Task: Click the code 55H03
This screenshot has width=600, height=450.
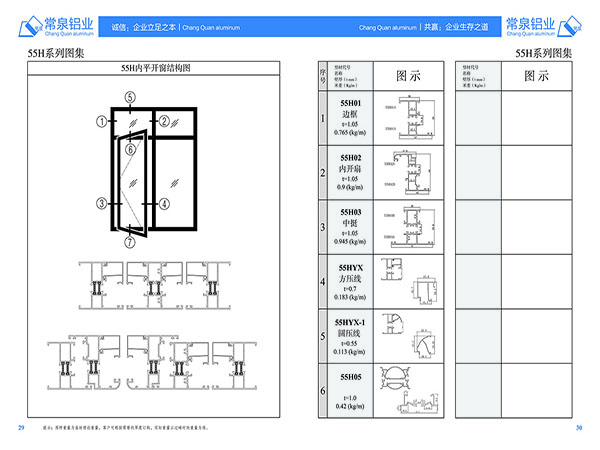Action: point(351,212)
